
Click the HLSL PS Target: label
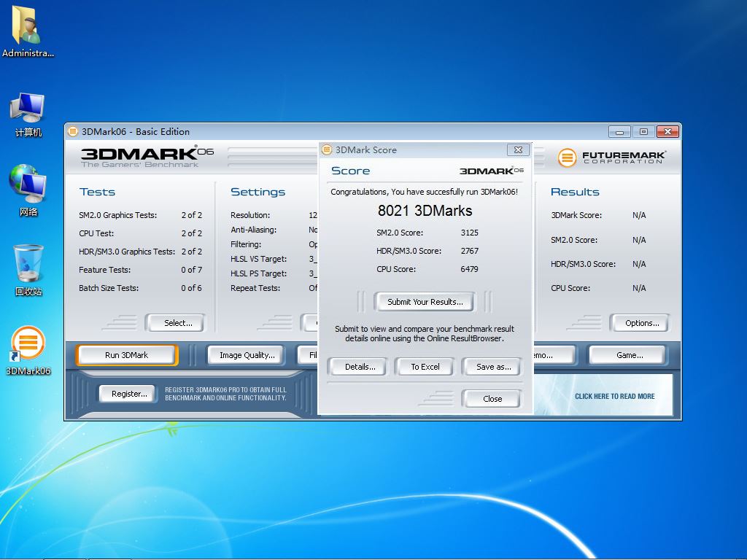coord(259,273)
